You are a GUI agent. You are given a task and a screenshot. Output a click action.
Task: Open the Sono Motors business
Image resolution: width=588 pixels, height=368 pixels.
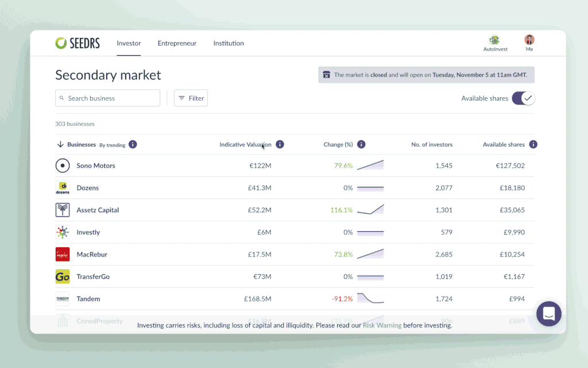tap(96, 166)
